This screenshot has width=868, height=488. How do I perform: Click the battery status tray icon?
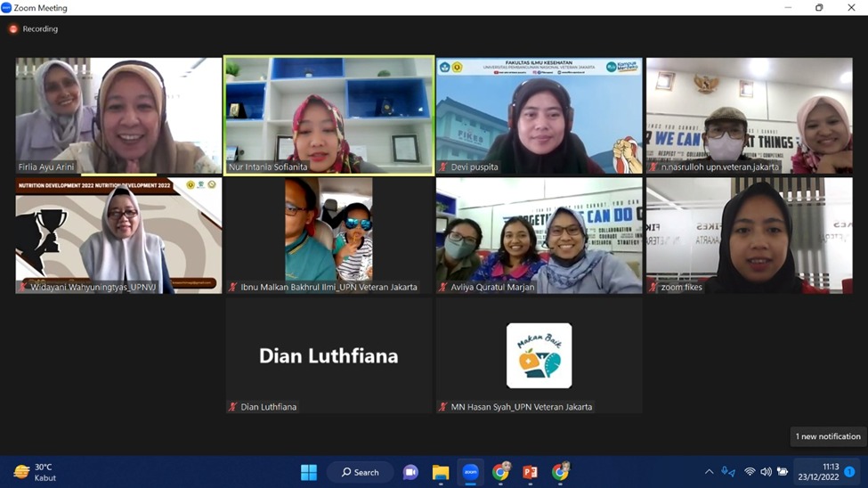pyautogui.click(x=783, y=472)
